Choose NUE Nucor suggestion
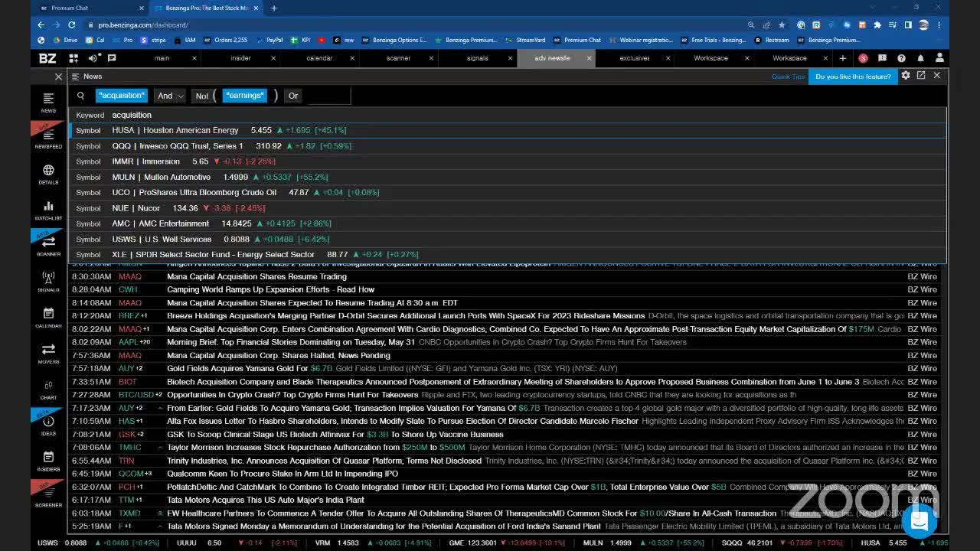 coord(508,208)
